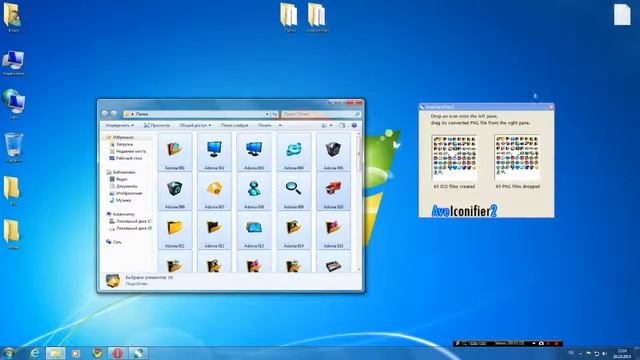Open Локальный диск C in navigation pane

click(x=133, y=221)
